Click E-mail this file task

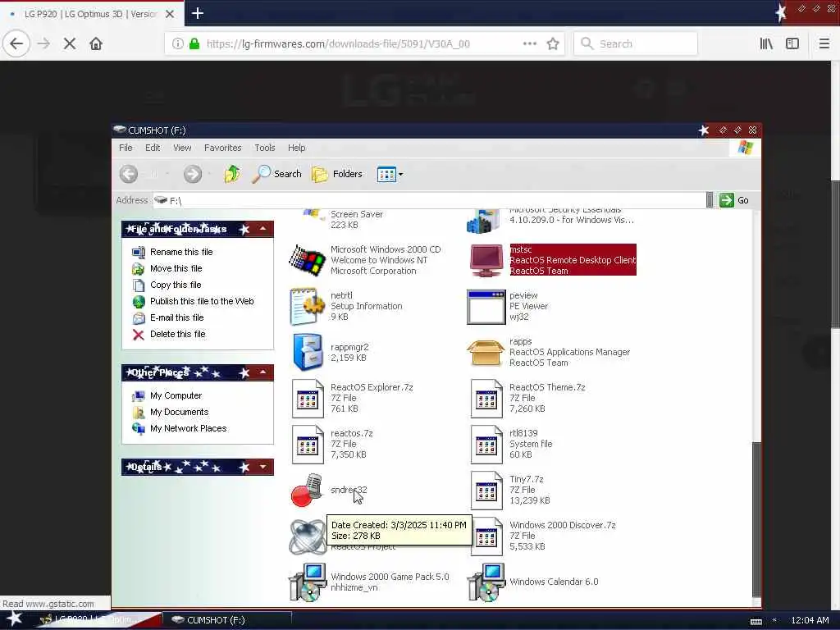[x=176, y=317]
